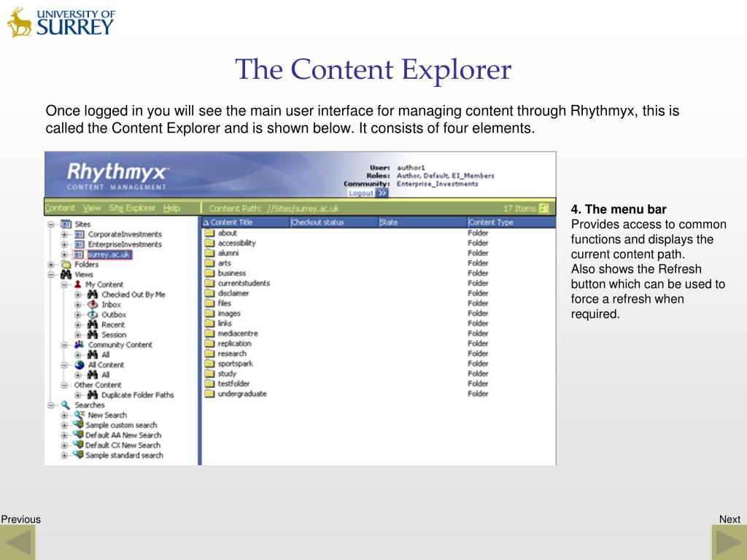Image resolution: width=747 pixels, height=560 pixels.
Task: Select the arts folder row
Action: [x=379, y=262]
